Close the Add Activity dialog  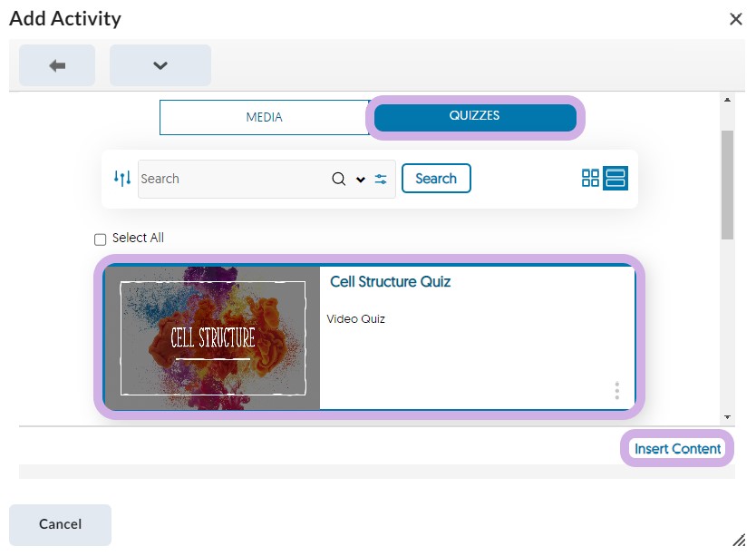[735, 19]
